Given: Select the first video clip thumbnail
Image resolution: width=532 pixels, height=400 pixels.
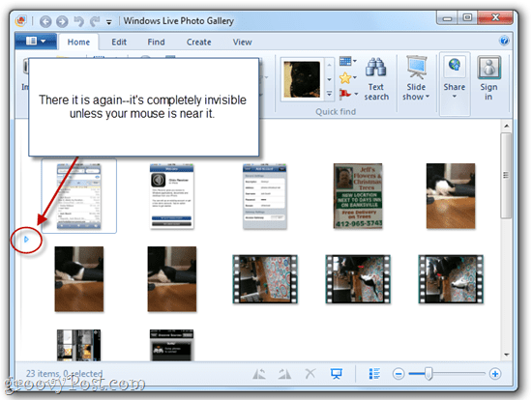Looking at the screenshot, I should [x=265, y=279].
